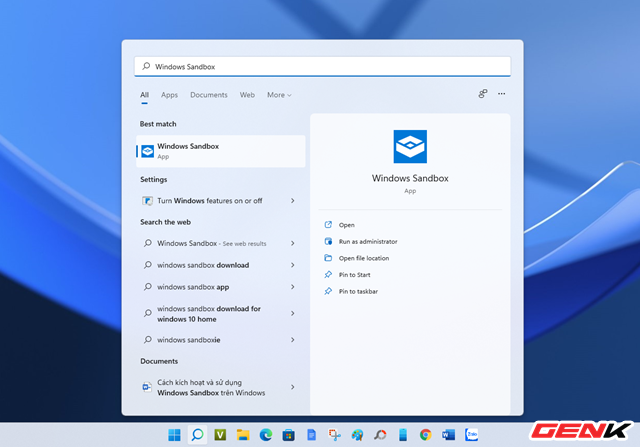Click the Windows Sandbox icon in Best match
Image resolution: width=640 pixels, height=447 pixels.
(x=147, y=151)
